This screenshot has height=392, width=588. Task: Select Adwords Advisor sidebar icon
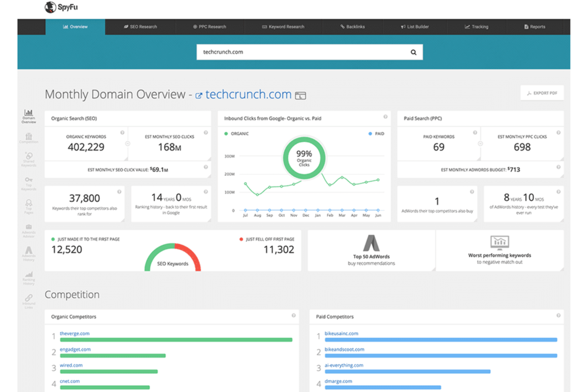click(29, 231)
